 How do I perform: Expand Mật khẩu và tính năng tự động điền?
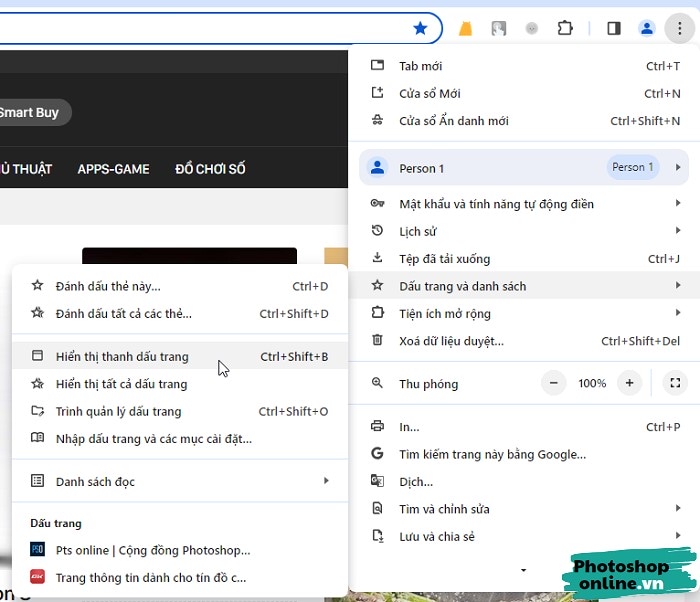click(524, 204)
